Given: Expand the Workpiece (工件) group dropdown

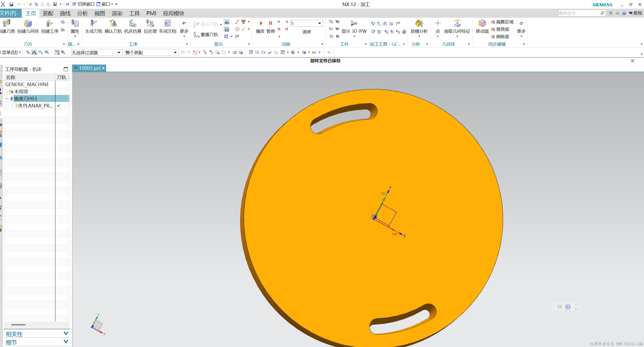Looking at the screenshot, I should 366,44.
